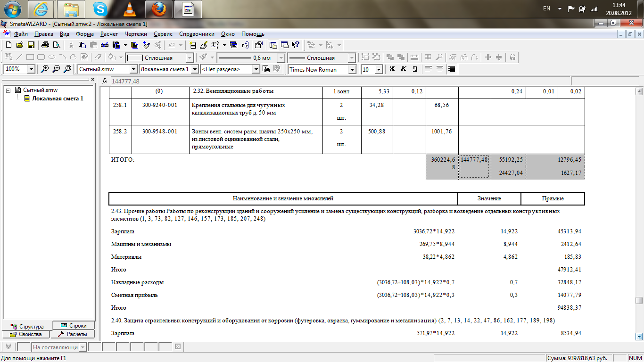The image size is (644, 362).
Task: Zoom in with the plus magnifier icon
Action: pos(45,69)
